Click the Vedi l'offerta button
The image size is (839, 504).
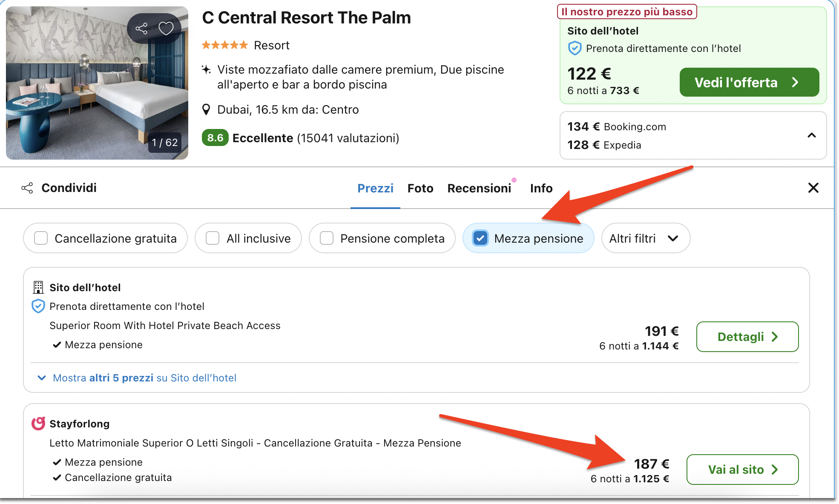pos(749,82)
